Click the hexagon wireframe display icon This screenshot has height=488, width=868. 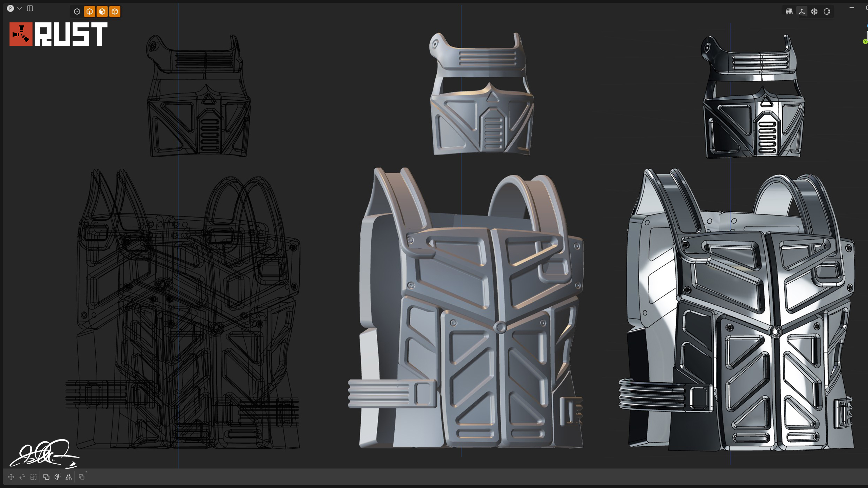[814, 12]
